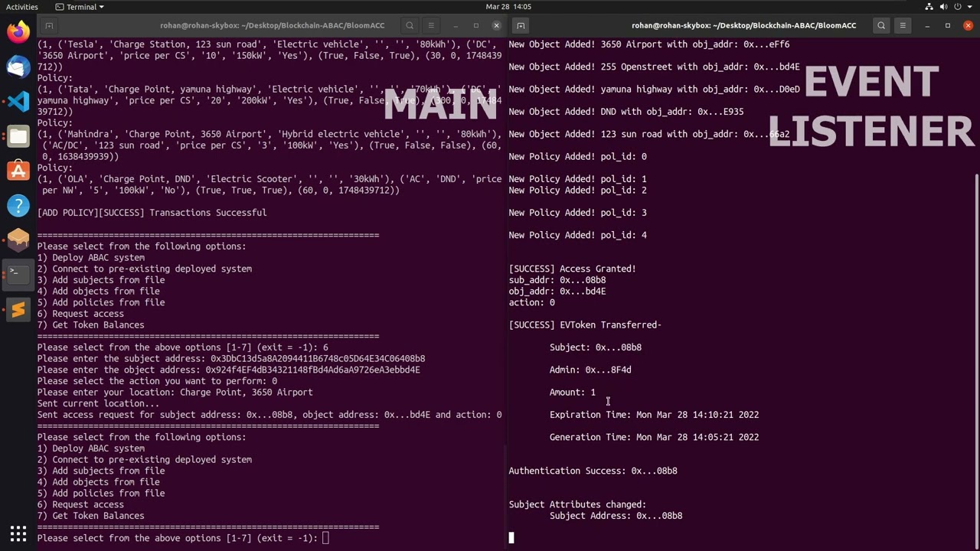
Task: Click Activities in the top bar
Action: pos(21,7)
